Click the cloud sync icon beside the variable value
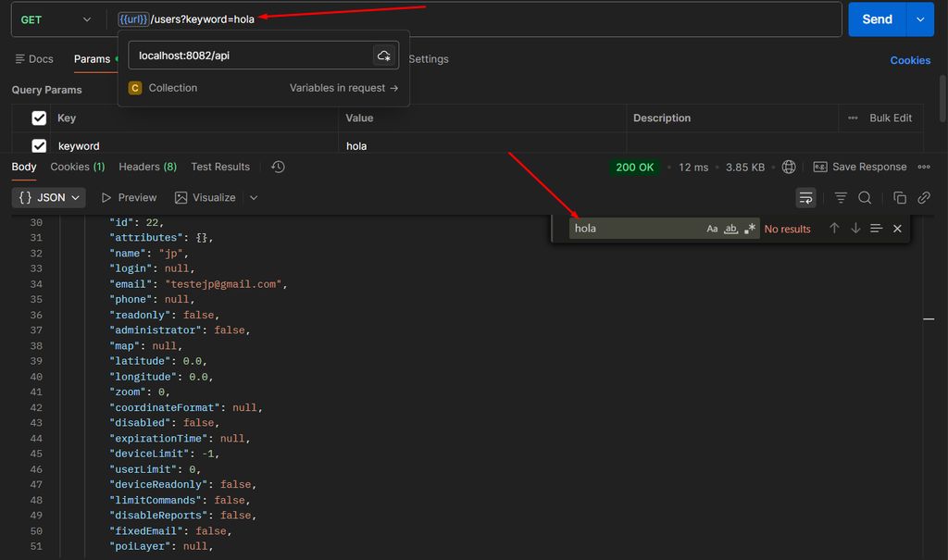The image size is (948, 560). (384, 56)
